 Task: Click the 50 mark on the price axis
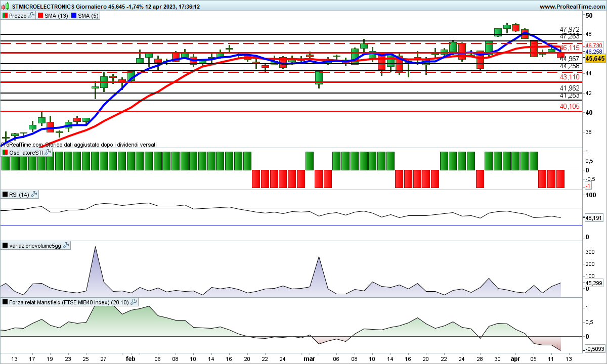coord(589,16)
